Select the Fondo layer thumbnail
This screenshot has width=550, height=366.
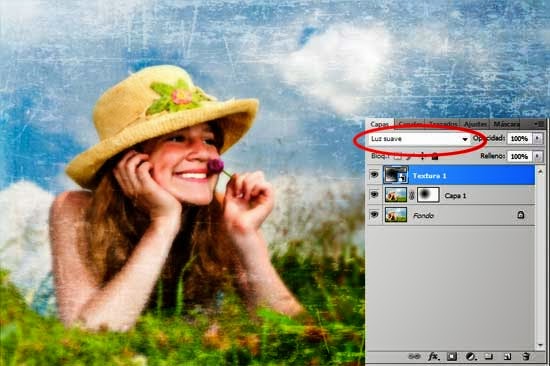point(396,215)
